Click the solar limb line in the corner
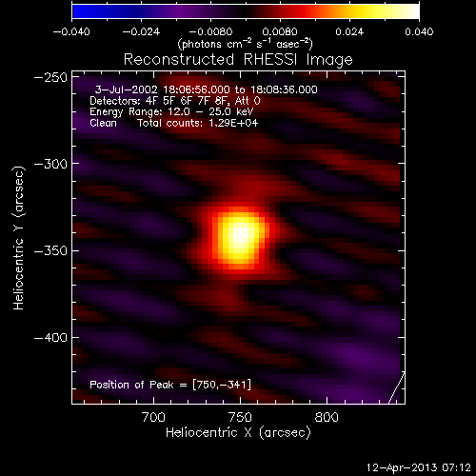This screenshot has width=476, height=476. click(x=397, y=387)
